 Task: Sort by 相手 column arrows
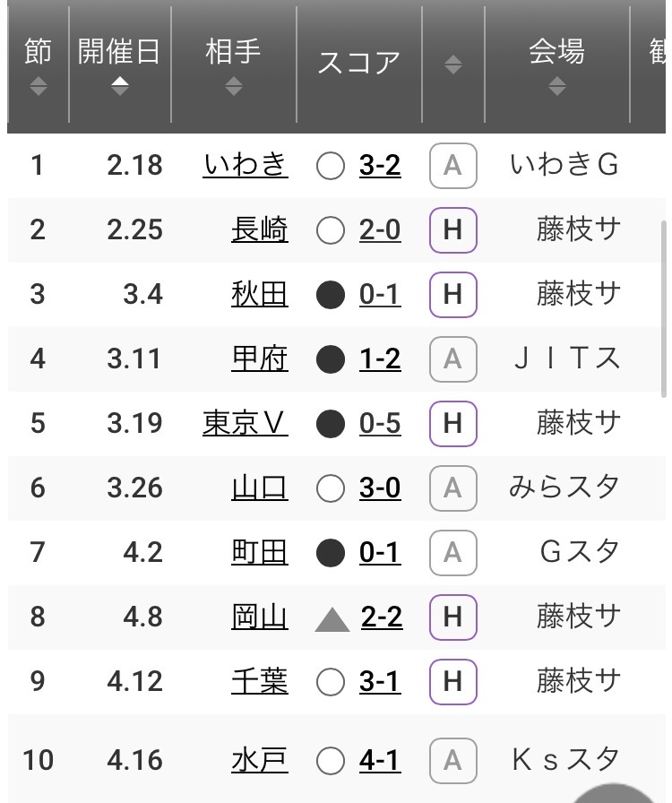pos(234,87)
